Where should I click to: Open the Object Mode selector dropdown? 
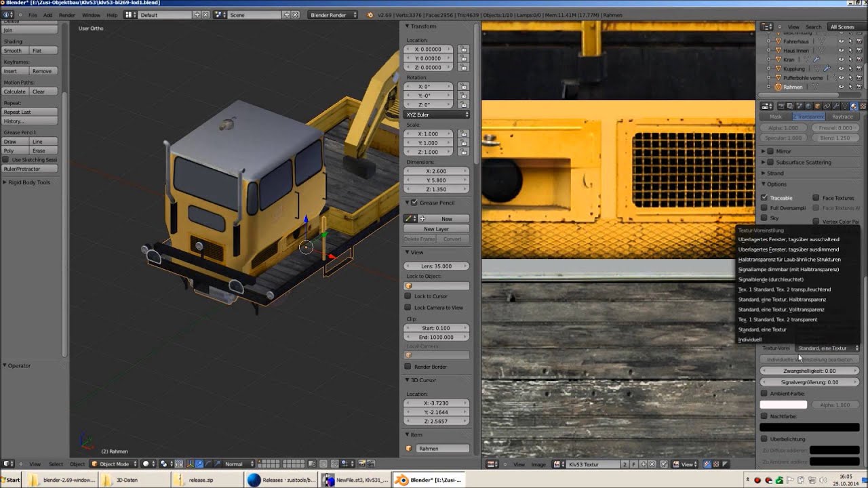[113, 464]
